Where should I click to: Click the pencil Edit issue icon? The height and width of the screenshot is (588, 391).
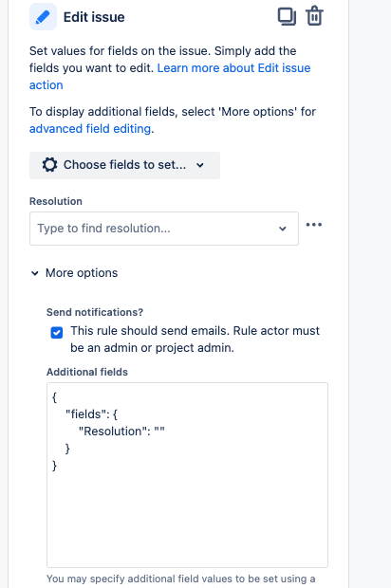[x=43, y=17]
